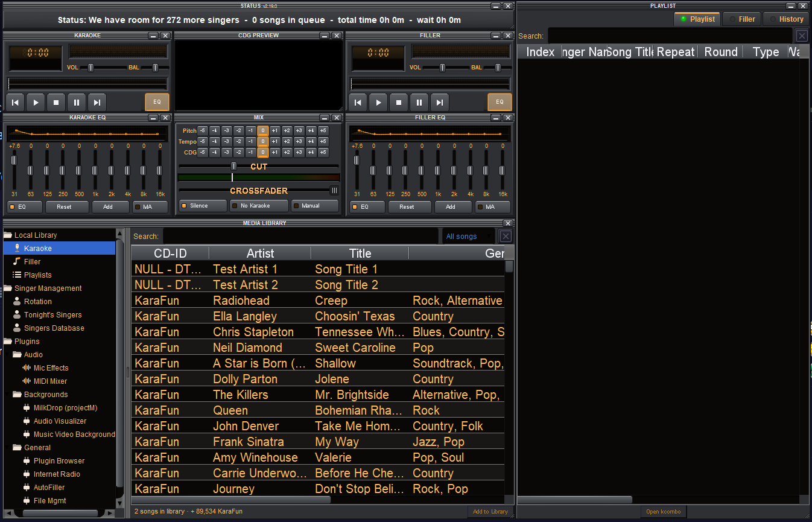This screenshot has width=812, height=522.
Task: Go to previous track on Karaoke deck
Action: (15, 103)
